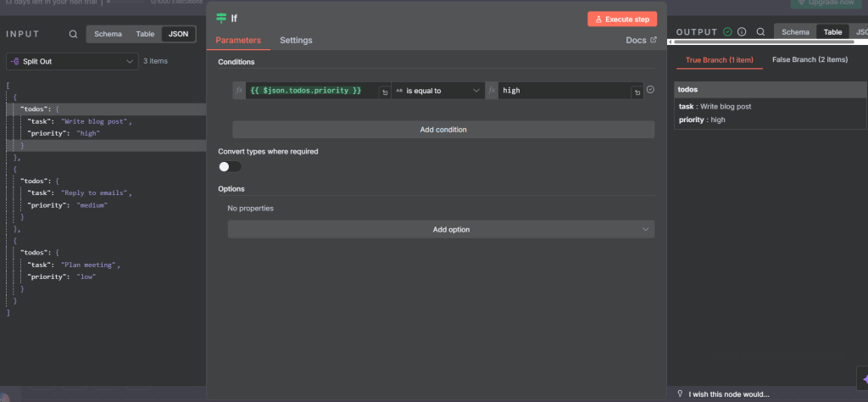Click the AI assistant sparkle icon
The width and height of the screenshot is (868, 402).
(x=863, y=378)
